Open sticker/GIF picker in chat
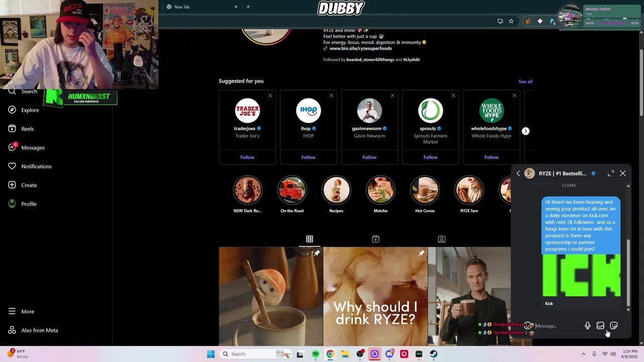 [x=614, y=326]
